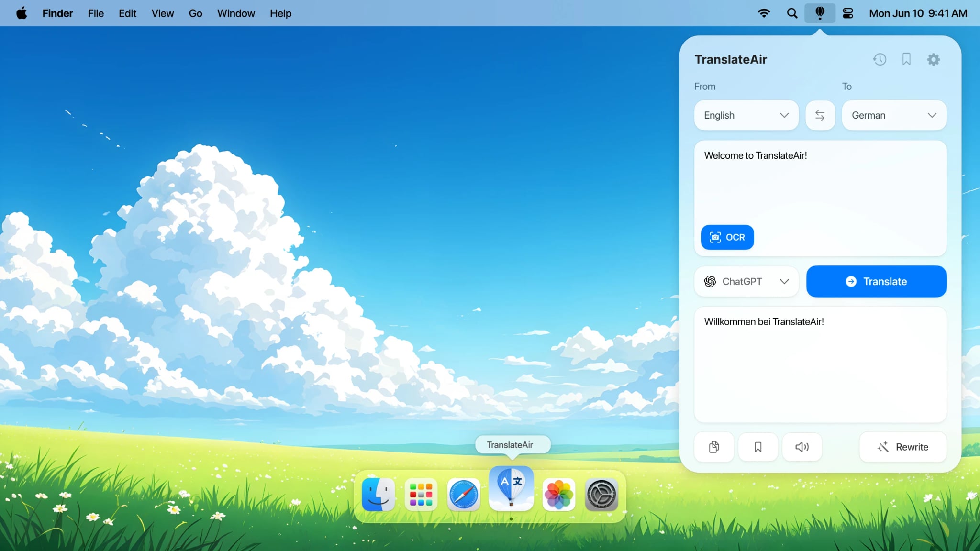980x551 pixels.
Task: Open the ChatGPT engine selector
Action: (746, 281)
